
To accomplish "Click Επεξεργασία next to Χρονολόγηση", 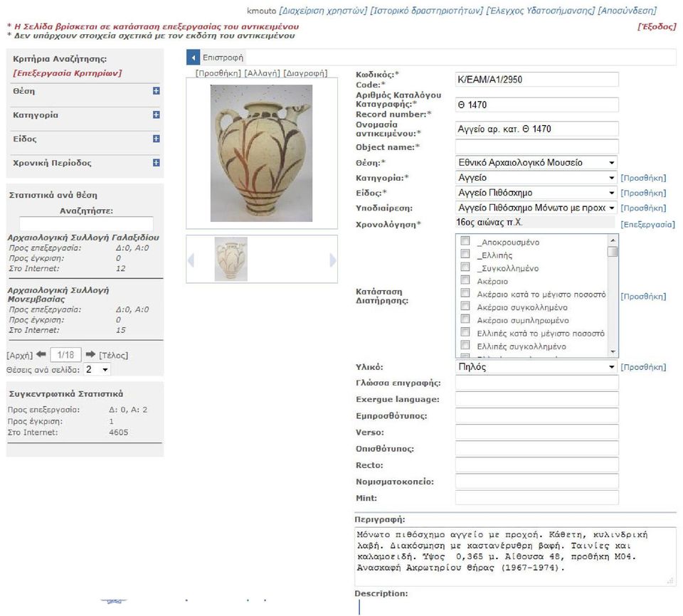I will click(647, 224).
